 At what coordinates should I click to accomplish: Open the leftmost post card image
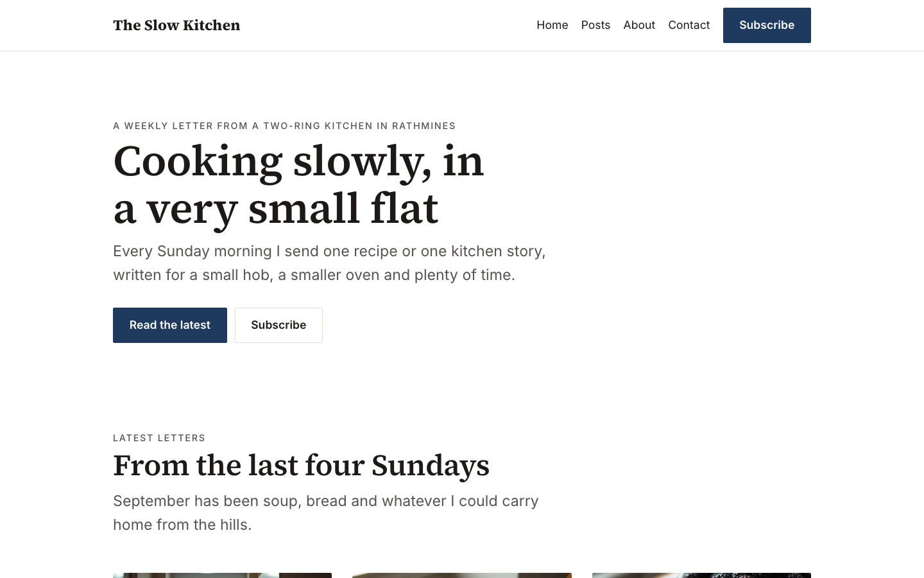[222, 575]
